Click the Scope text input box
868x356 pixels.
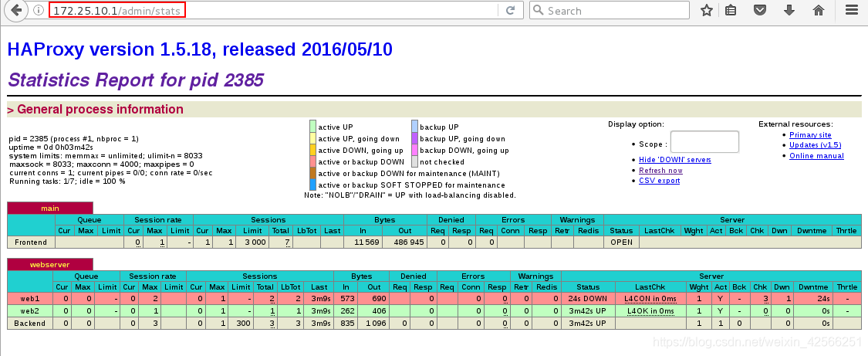point(704,142)
